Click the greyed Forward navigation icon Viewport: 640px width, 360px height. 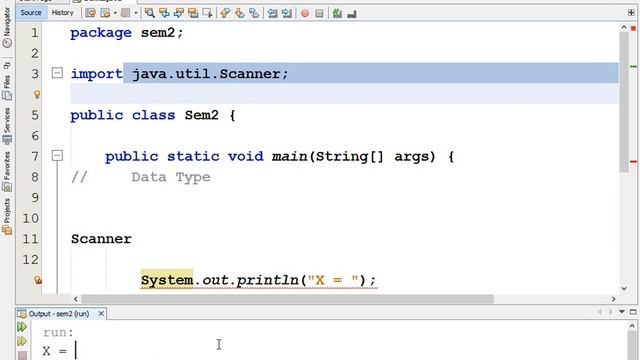point(125,13)
